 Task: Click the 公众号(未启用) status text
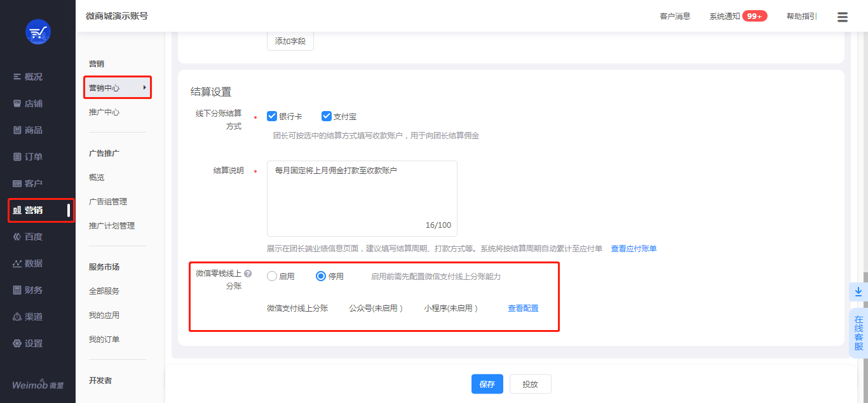point(376,308)
